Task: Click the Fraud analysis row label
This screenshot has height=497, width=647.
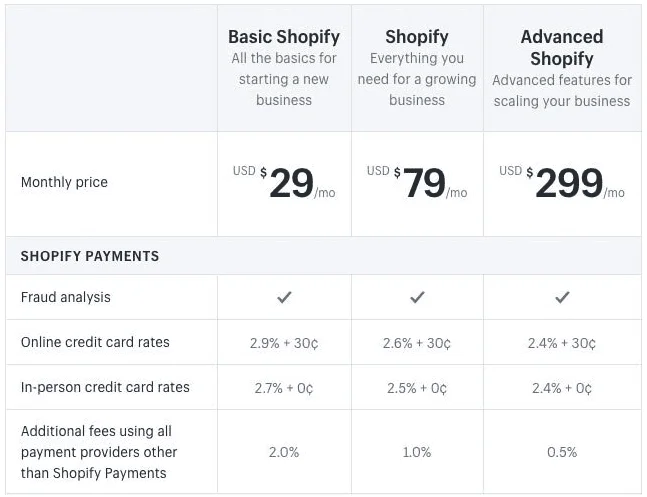Action: pos(66,297)
